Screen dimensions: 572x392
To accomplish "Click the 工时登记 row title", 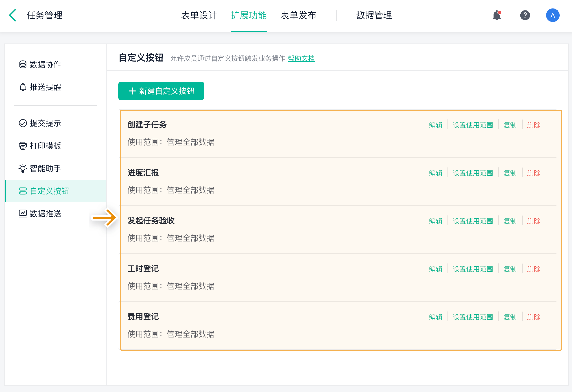I will [143, 269].
